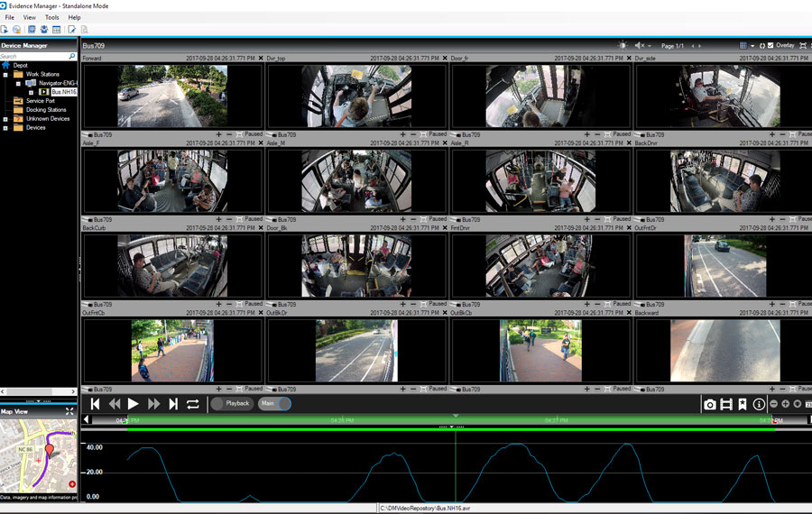Click the Device Manager horizontal scrollbar
Screen dimensions: 812x514
click(39, 392)
